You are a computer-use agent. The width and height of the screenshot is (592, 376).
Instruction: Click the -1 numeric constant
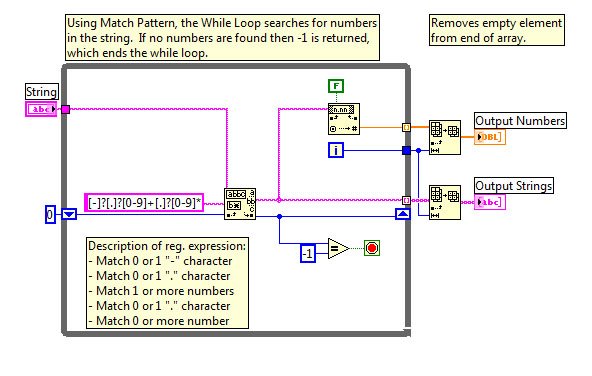point(308,253)
